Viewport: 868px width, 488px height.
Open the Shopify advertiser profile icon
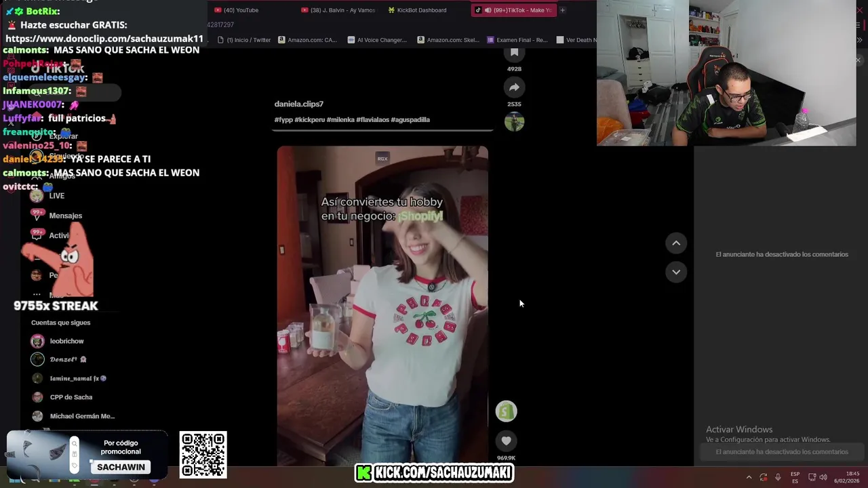coord(506,411)
